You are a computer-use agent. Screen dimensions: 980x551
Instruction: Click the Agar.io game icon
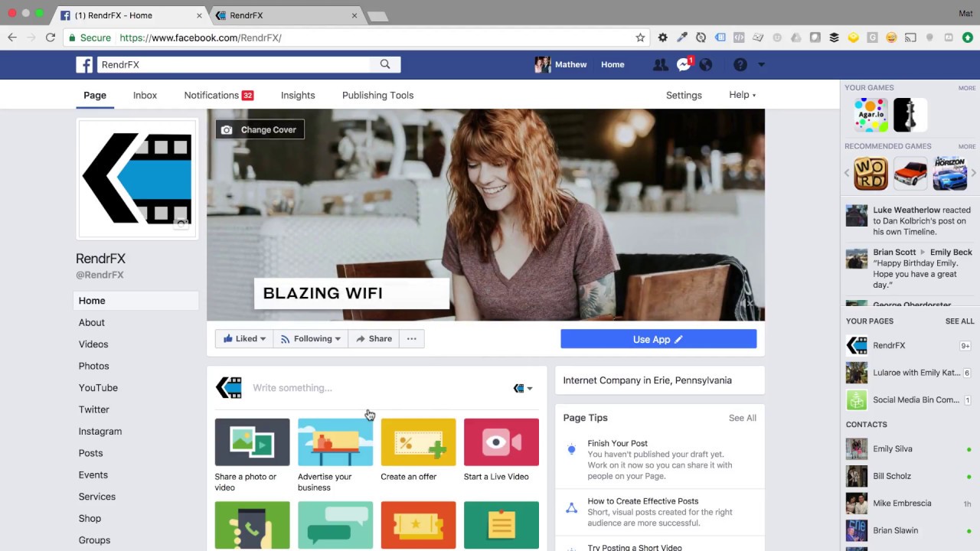871,115
